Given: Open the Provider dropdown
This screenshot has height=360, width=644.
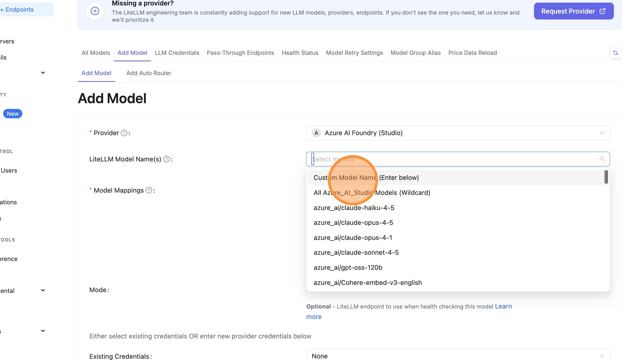Looking at the screenshot, I should [x=458, y=133].
